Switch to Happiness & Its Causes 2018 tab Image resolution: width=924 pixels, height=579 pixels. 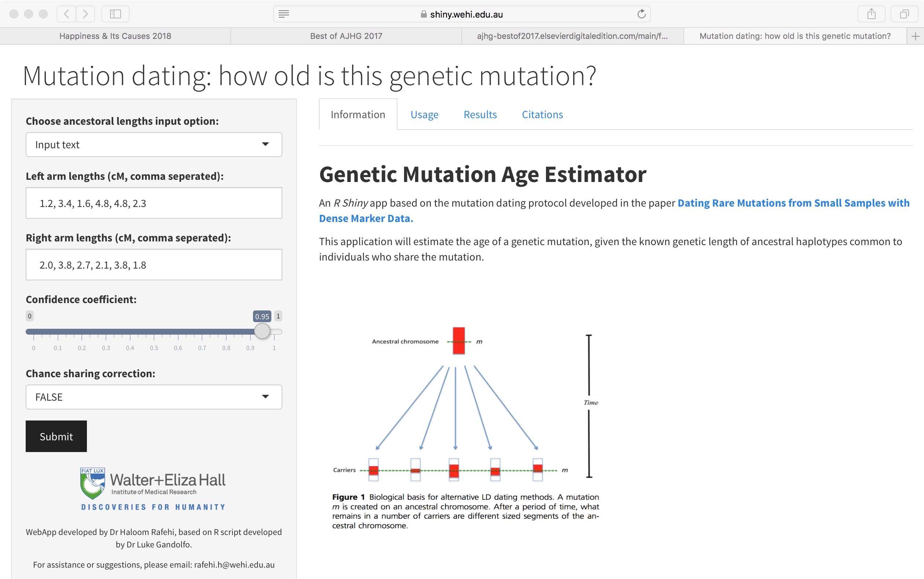[115, 36]
